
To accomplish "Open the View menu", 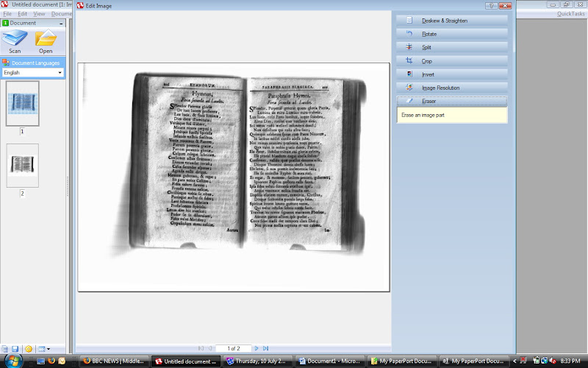I will [39, 14].
